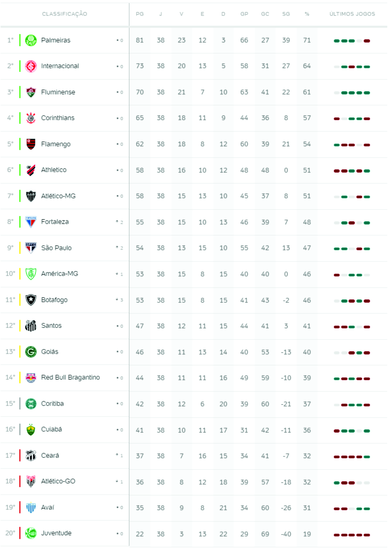Open the Atlético-MG team name link
Screen dimensions: 392x550
pyautogui.click(x=58, y=196)
